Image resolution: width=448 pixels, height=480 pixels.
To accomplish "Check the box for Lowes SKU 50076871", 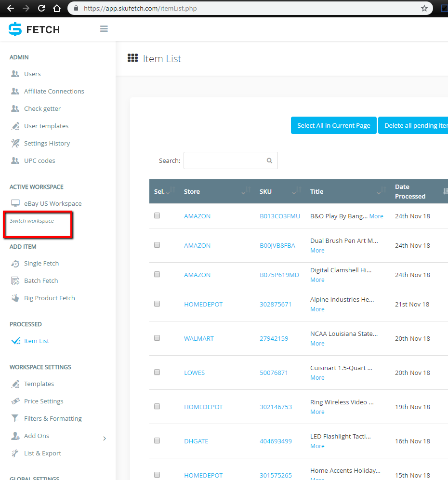I will coord(157,372).
